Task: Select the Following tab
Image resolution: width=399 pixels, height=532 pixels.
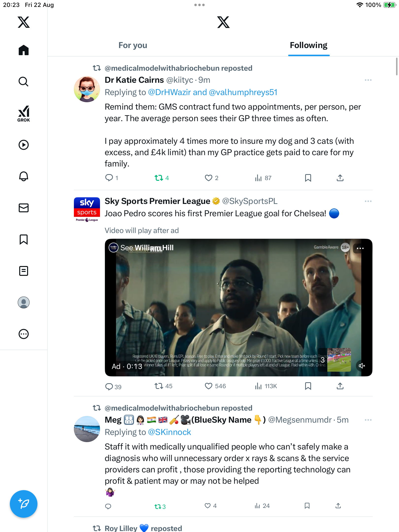Action: point(309,45)
